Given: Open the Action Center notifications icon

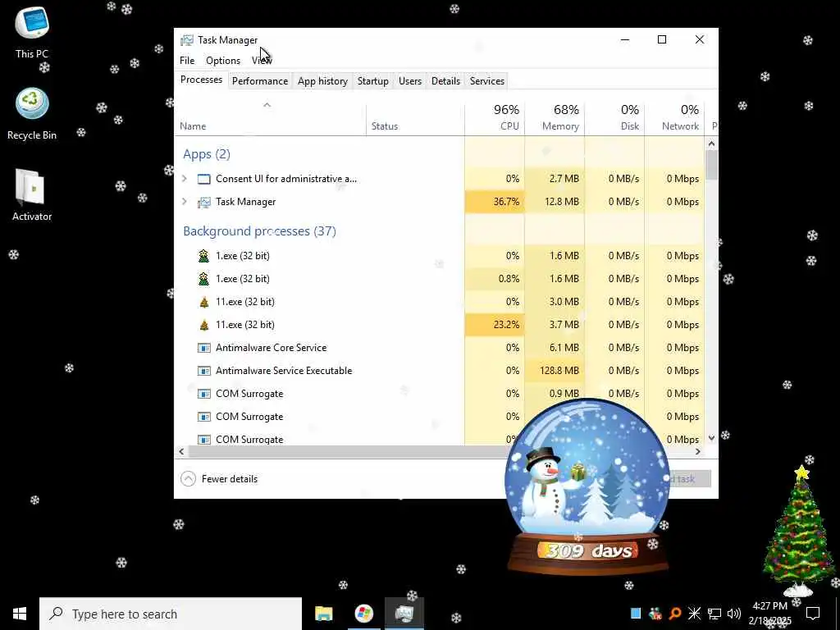Looking at the screenshot, I should pos(813,614).
